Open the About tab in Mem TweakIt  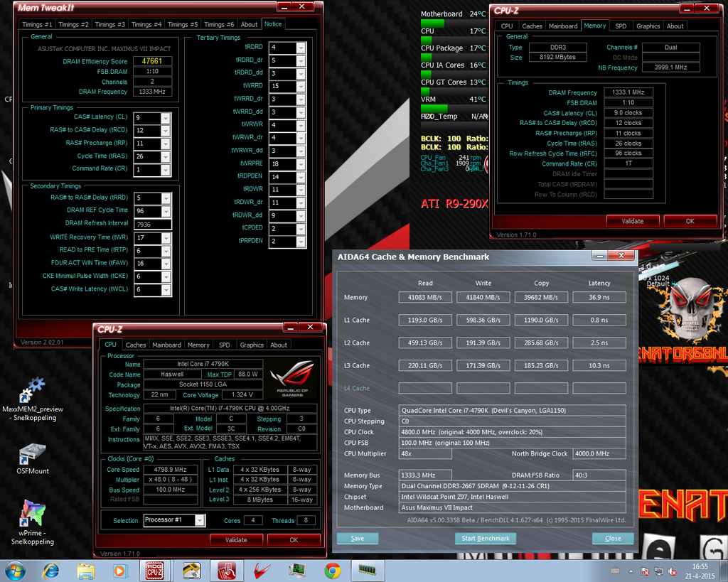click(249, 25)
